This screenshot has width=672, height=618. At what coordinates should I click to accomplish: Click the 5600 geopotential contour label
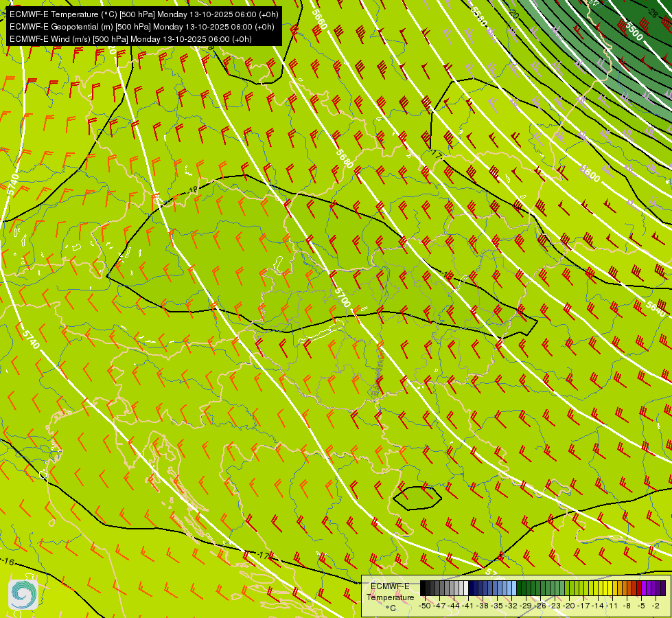click(x=590, y=173)
